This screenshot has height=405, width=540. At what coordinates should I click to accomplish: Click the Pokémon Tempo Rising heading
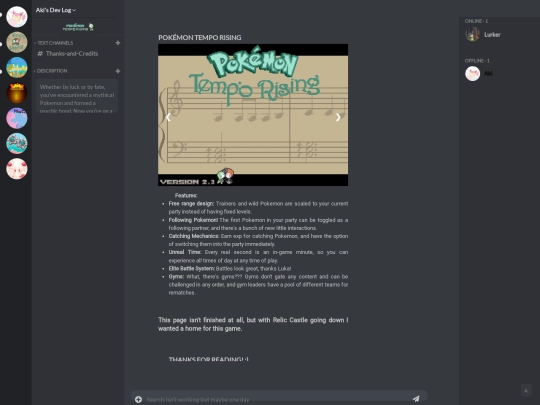(200, 38)
